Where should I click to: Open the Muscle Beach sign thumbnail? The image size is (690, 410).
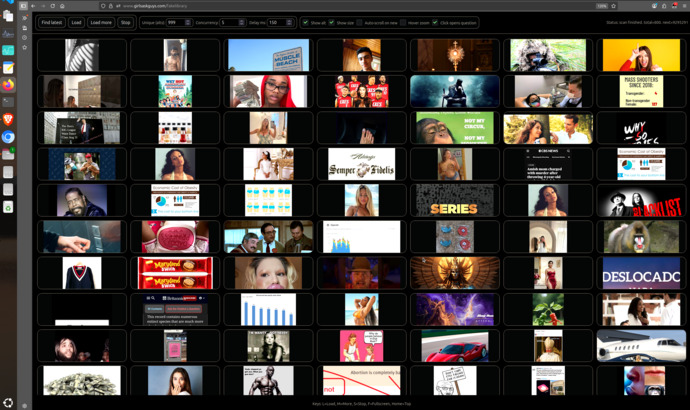point(268,55)
